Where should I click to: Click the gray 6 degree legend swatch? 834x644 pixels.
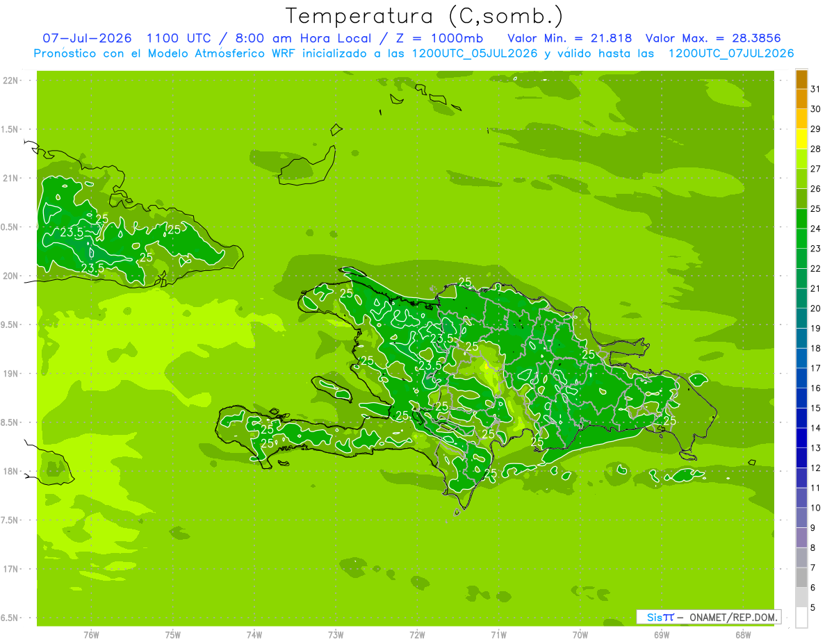click(x=801, y=578)
